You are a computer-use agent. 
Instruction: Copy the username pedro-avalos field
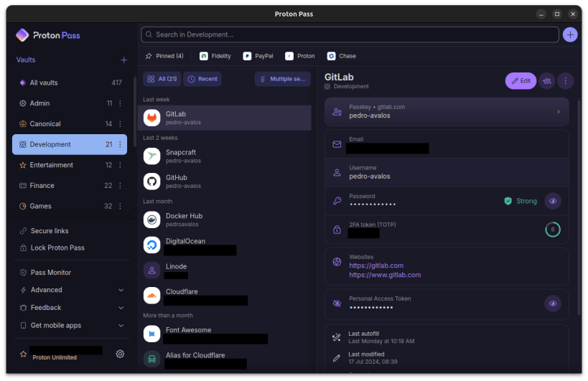(x=447, y=172)
